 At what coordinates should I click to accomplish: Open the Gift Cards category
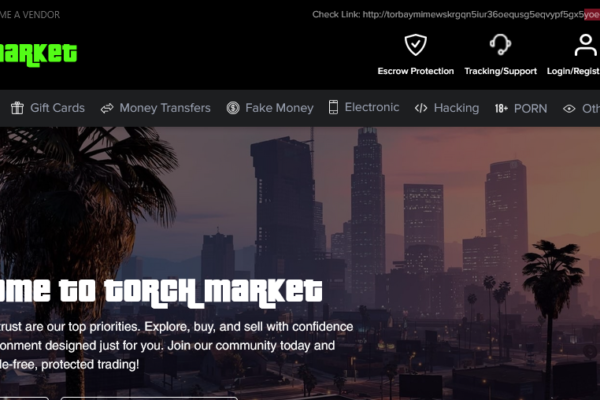57,108
